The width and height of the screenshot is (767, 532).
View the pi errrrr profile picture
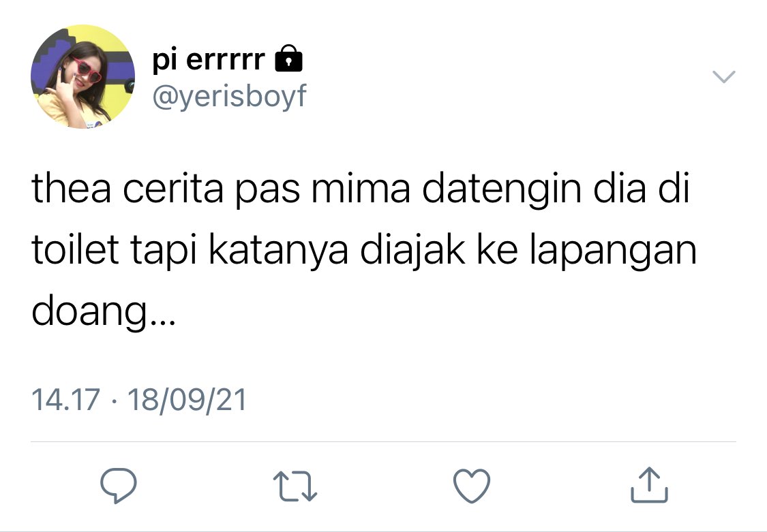82,77
